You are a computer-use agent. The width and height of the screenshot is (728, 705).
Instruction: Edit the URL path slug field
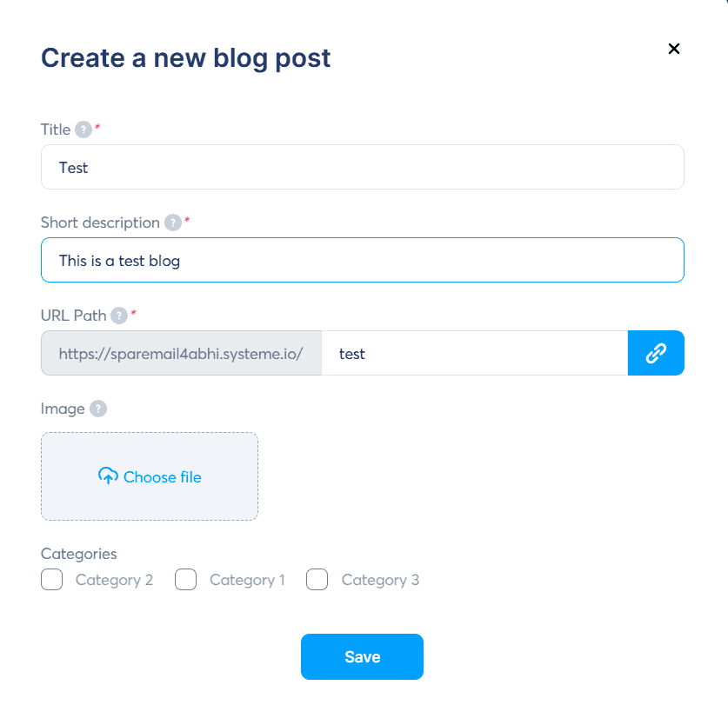[x=474, y=354]
